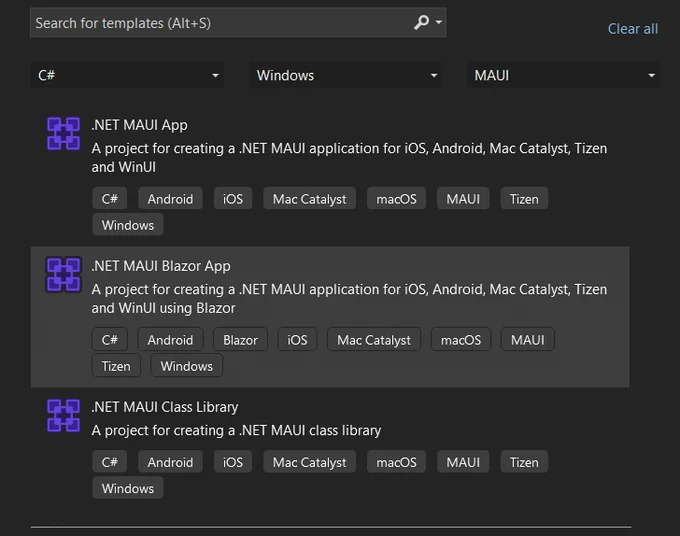
Task: Click Android tag in Blazor App row
Action: click(x=170, y=340)
